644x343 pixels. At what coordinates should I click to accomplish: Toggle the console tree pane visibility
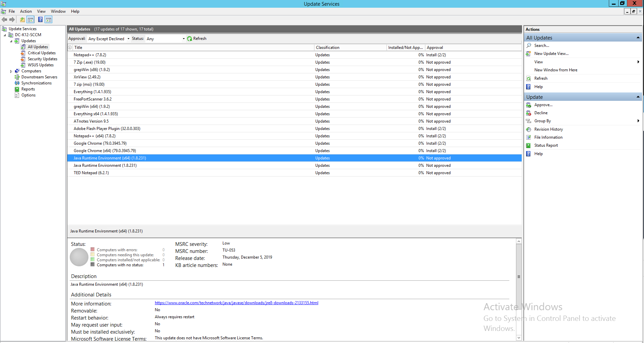(30, 19)
